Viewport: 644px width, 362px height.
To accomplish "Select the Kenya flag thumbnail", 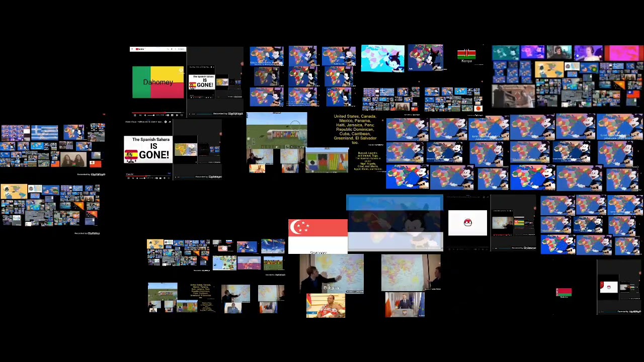I will click(466, 55).
